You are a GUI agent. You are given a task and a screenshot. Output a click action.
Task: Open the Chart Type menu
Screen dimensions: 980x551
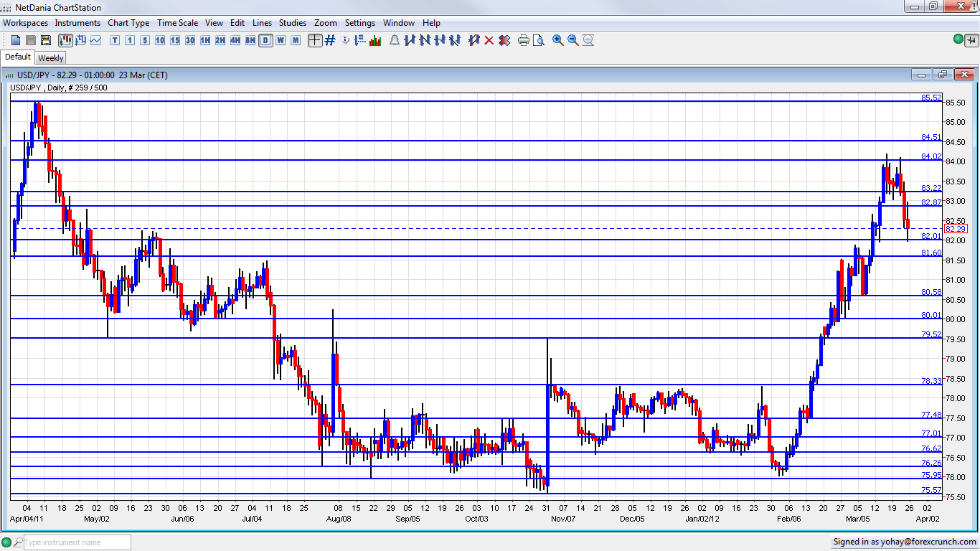click(x=128, y=22)
